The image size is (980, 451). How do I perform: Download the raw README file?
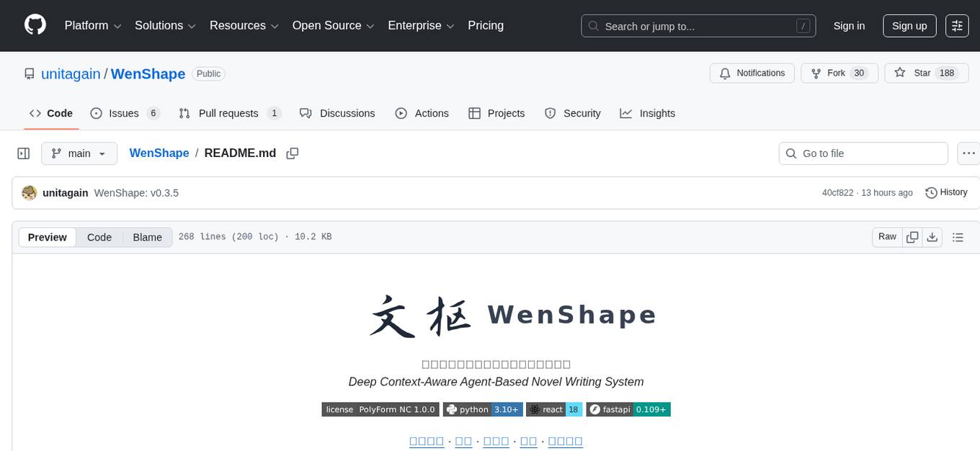(932, 236)
